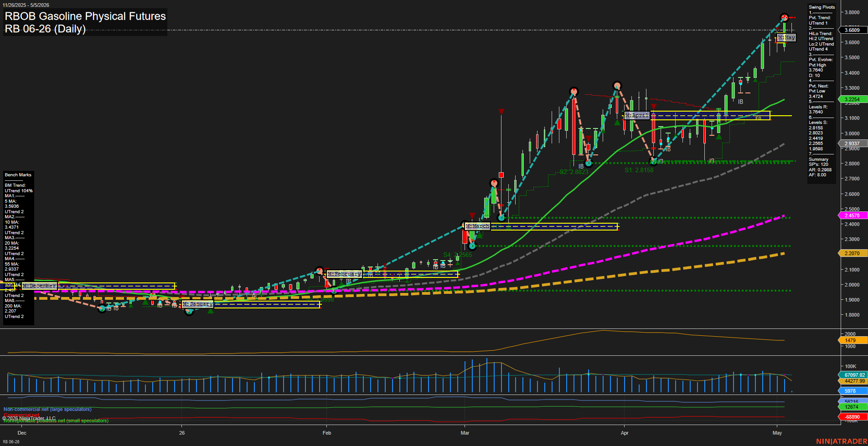Click the AF: 8.00 summary line
Screen dimensions: 868x446
[x=817, y=175]
